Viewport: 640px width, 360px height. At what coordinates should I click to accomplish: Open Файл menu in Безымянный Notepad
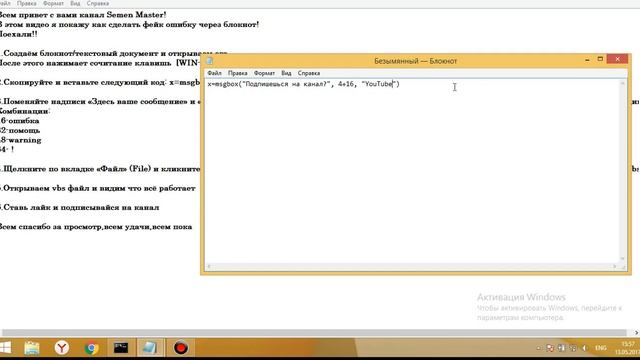pos(214,73)
